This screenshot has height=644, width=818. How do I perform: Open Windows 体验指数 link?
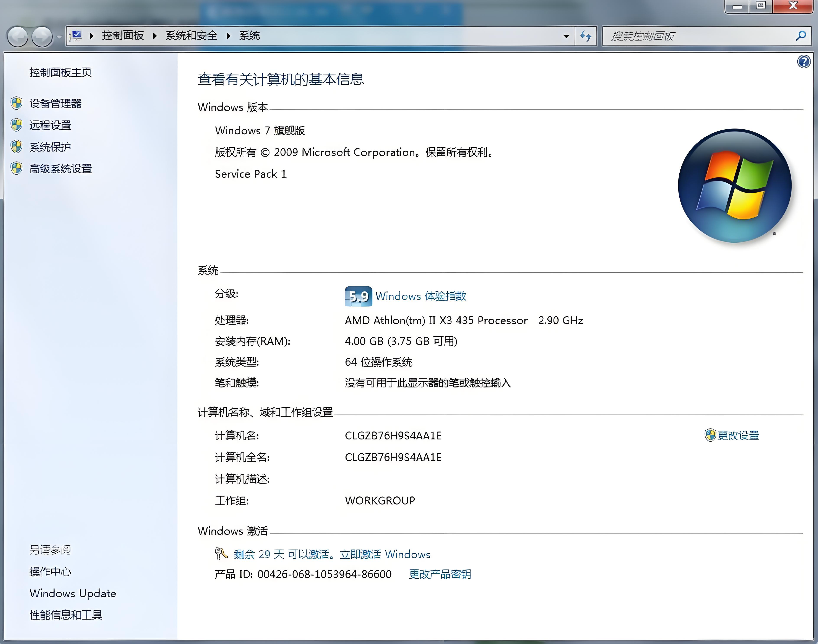tap(421, 296)
